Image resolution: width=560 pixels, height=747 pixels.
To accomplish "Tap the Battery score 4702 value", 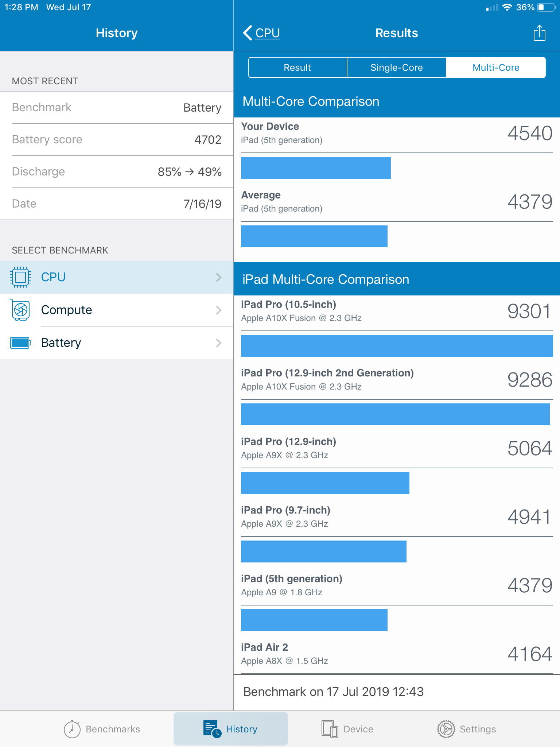I will click(208, 140).
